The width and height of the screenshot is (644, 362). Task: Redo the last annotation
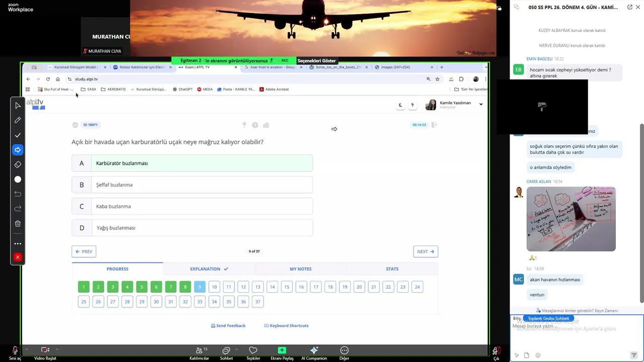click(18, 209)
